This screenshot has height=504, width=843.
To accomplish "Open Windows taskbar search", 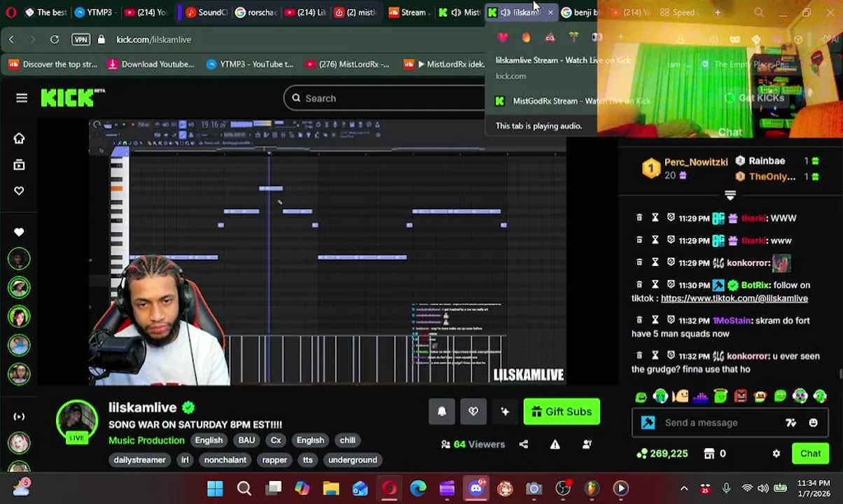I will click(x=244, y=488).
